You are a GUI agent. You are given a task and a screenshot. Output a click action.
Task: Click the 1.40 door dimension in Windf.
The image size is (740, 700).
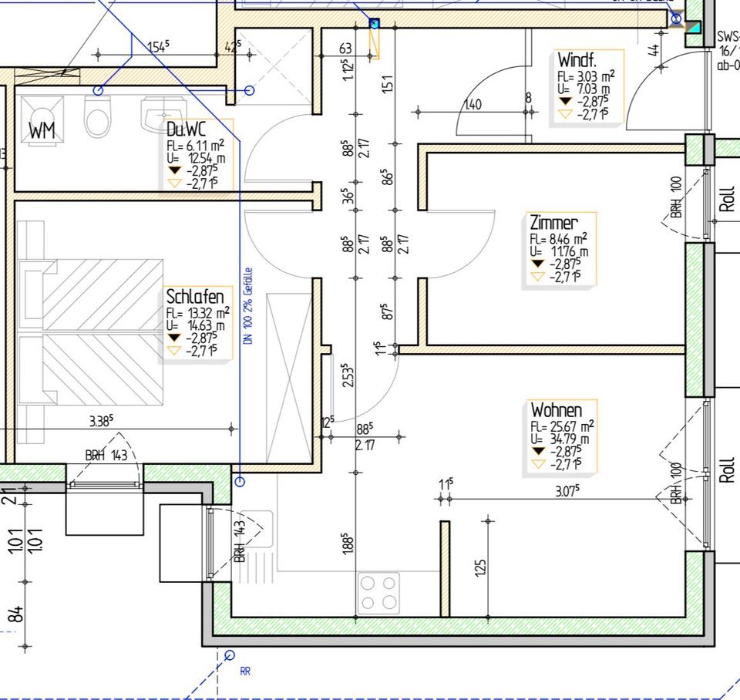473,104
